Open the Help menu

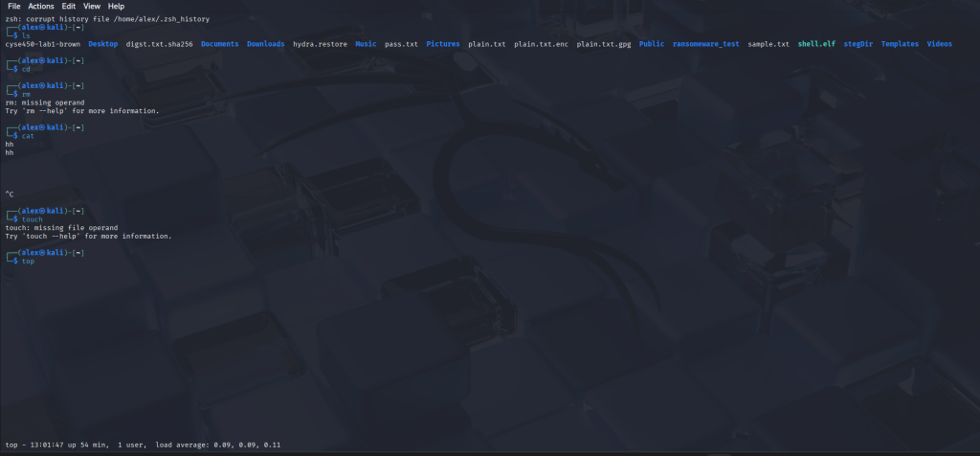coord(116,6)
